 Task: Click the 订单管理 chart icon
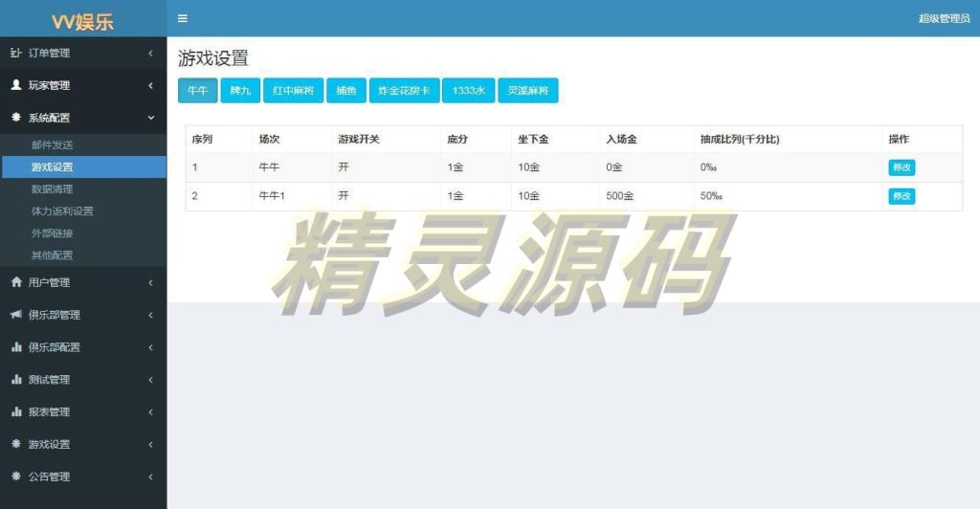coord(16,53)
